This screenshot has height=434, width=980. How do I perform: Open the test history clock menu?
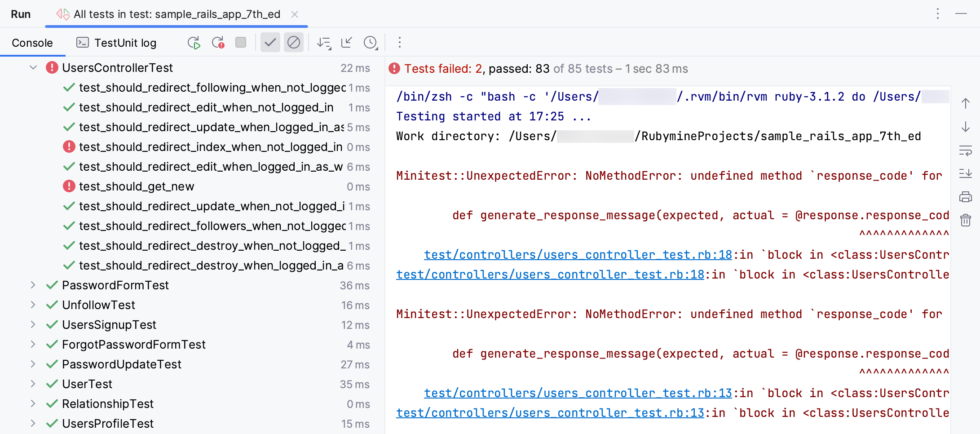[x=371, y=43]
